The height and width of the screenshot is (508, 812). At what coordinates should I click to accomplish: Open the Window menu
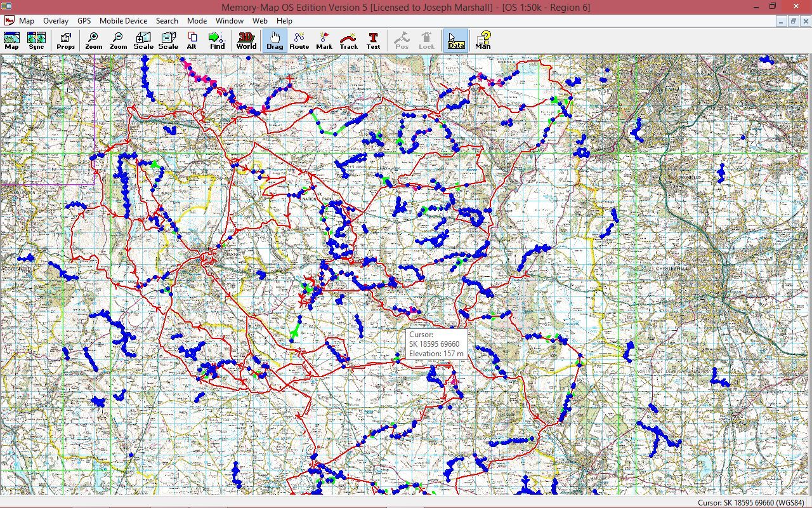(x=230, y=21)
